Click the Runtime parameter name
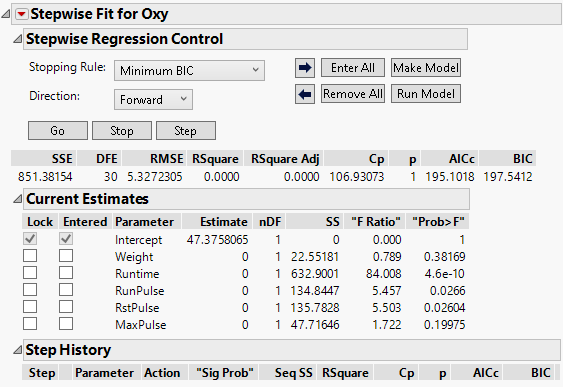Screen dimensions: 563x387 (137, 274)
